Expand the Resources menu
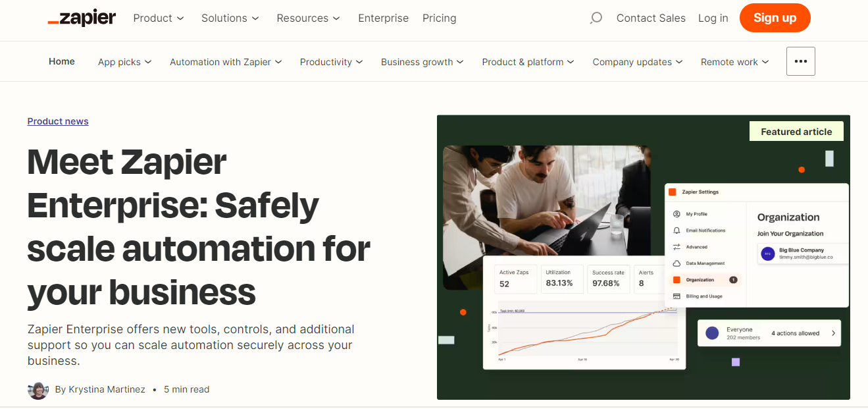This screenshot has width=868, height=409. click(309, 18)
